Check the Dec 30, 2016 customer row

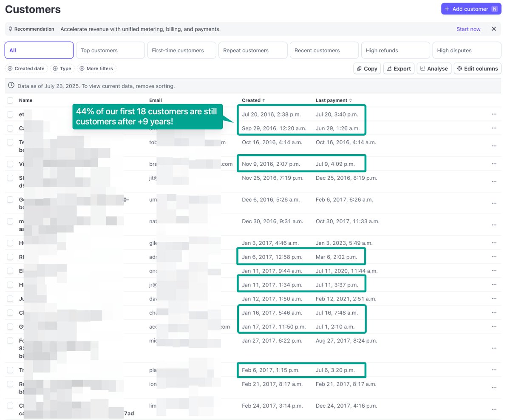click(x=10, y=221)
